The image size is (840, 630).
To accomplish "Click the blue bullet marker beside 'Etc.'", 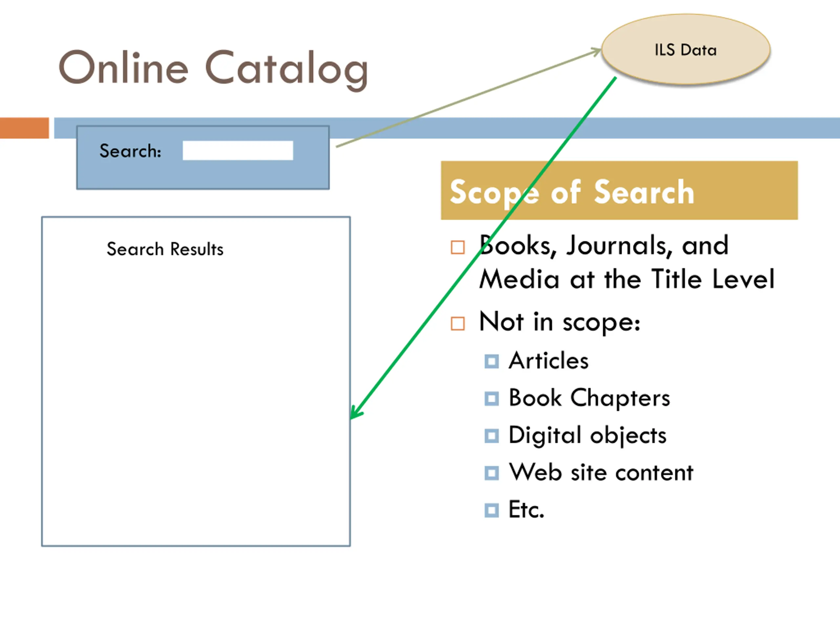I will coord(492,510).
